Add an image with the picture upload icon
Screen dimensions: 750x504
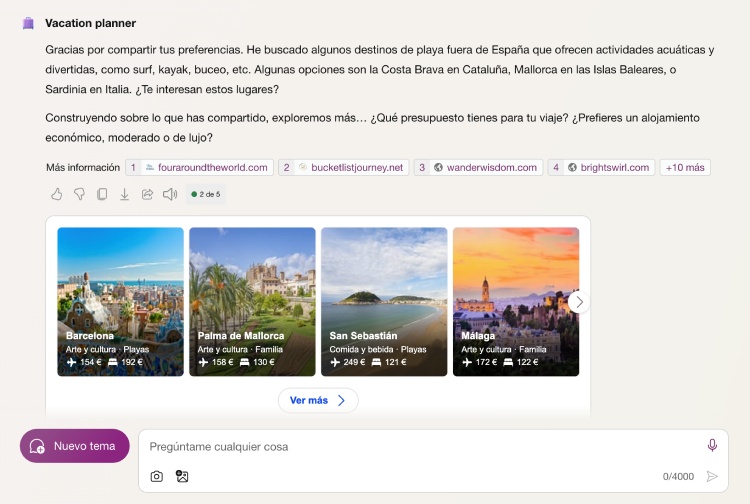tap(182, 476)
